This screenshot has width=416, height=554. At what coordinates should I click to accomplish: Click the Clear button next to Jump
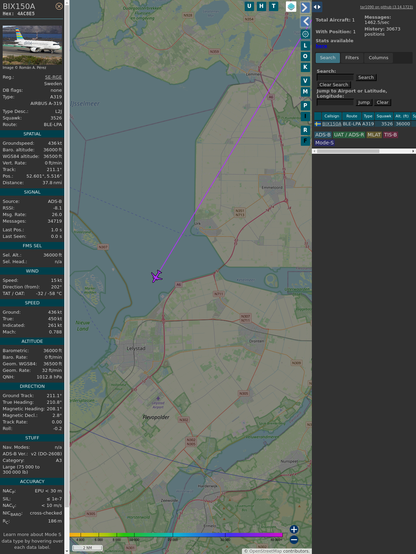382,102
